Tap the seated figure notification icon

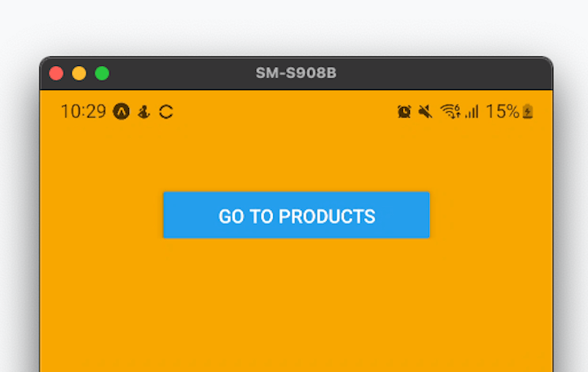click(x=144, y=112)
